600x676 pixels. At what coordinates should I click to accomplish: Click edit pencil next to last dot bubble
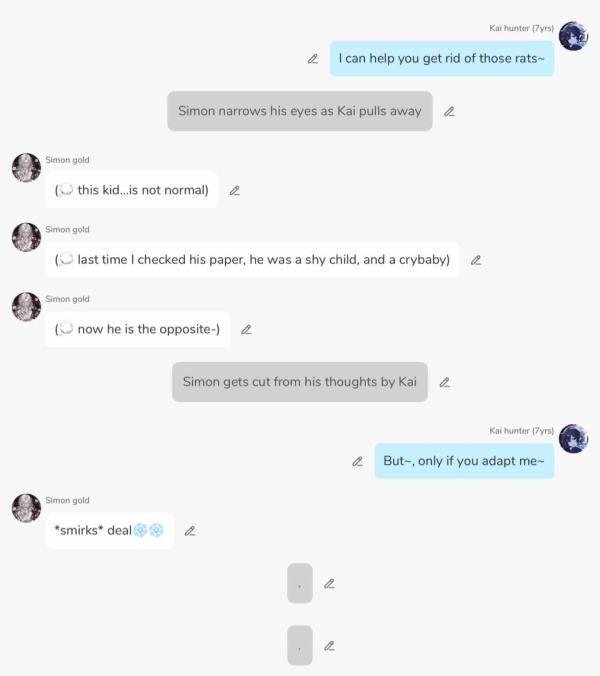329,646
